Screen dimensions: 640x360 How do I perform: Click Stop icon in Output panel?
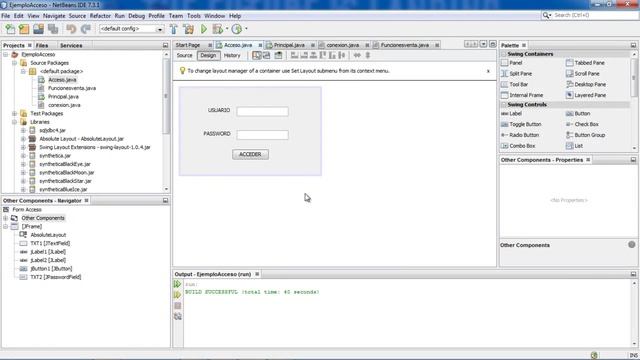[x=178, y=306]
